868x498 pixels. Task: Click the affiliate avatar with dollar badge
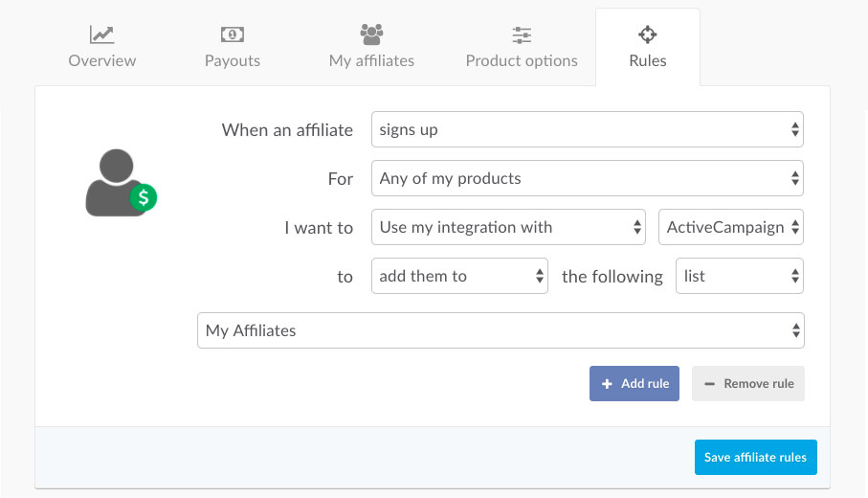tap(122, 183)
